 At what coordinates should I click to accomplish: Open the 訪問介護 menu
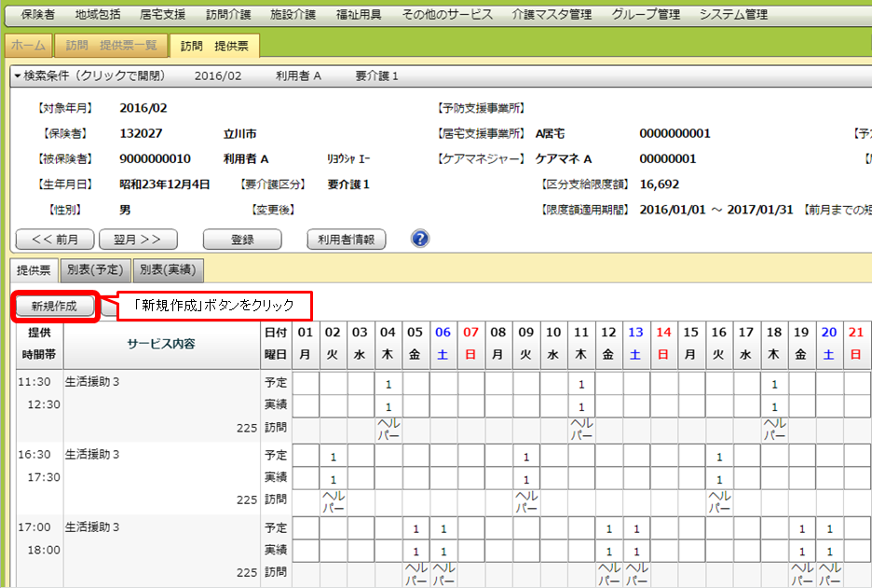[228, 15]
